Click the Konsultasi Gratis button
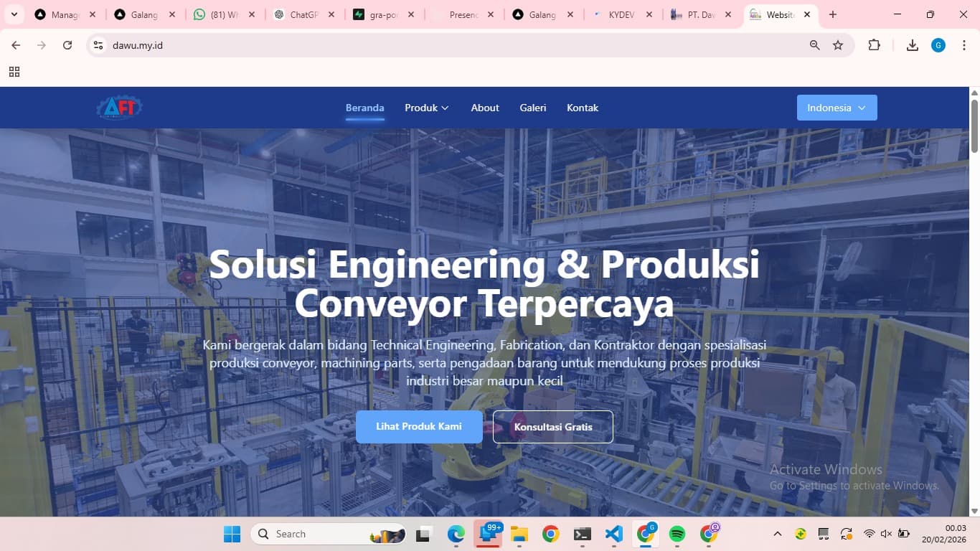Image resolution: width=980 pixels, height=551 pixels. click(x=552, y=426)
